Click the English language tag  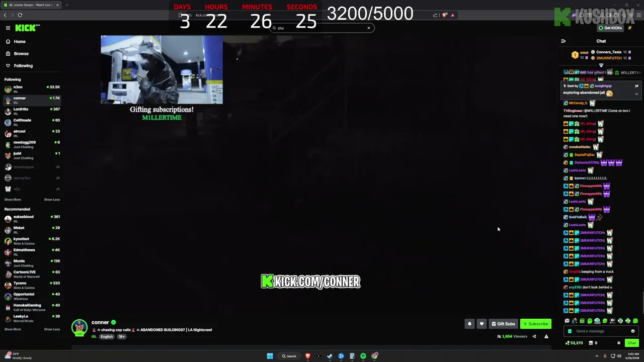tap(107, 337)
